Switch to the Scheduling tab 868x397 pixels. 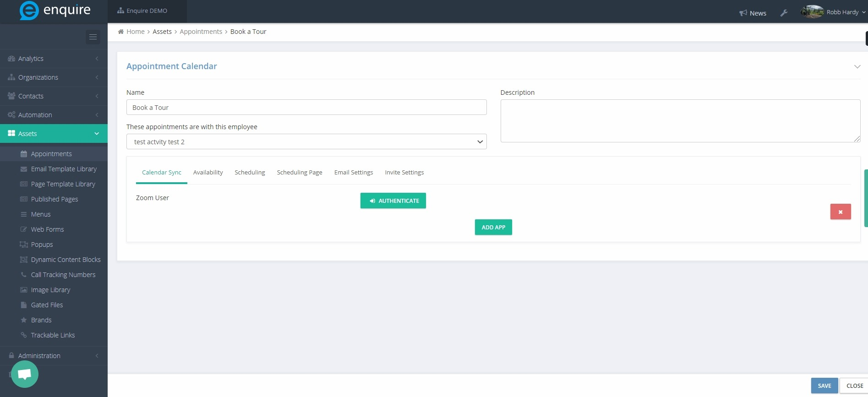pos(250,173)
